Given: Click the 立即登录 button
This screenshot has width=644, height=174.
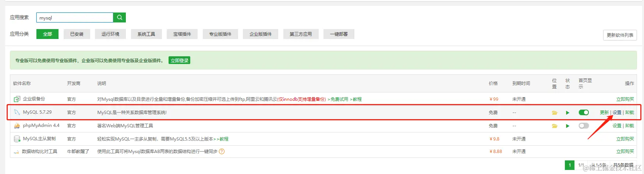Looking at the screenshot, I should pos(180,60).
